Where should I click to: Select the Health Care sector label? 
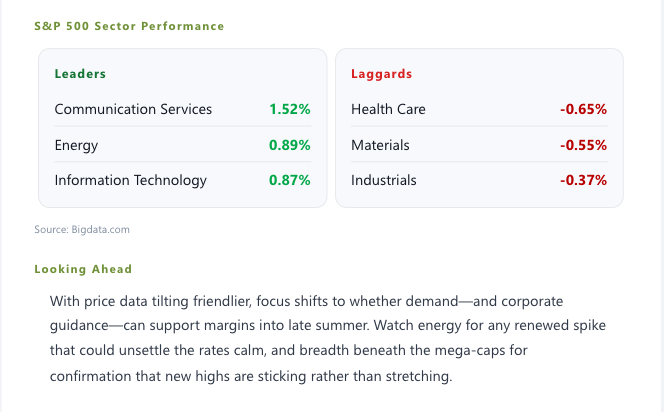coord(388,109)
